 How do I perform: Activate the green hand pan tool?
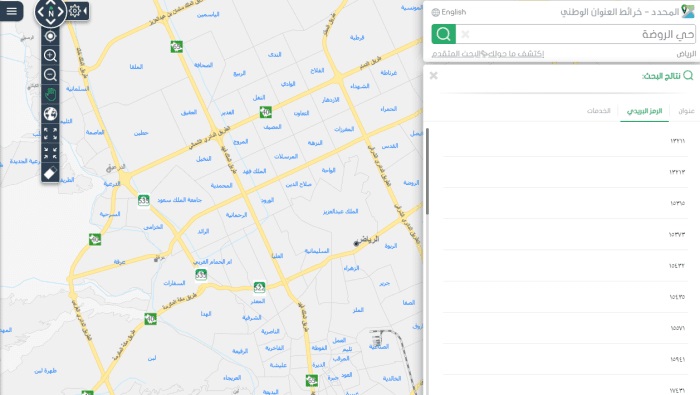click(x=50, y=94)
